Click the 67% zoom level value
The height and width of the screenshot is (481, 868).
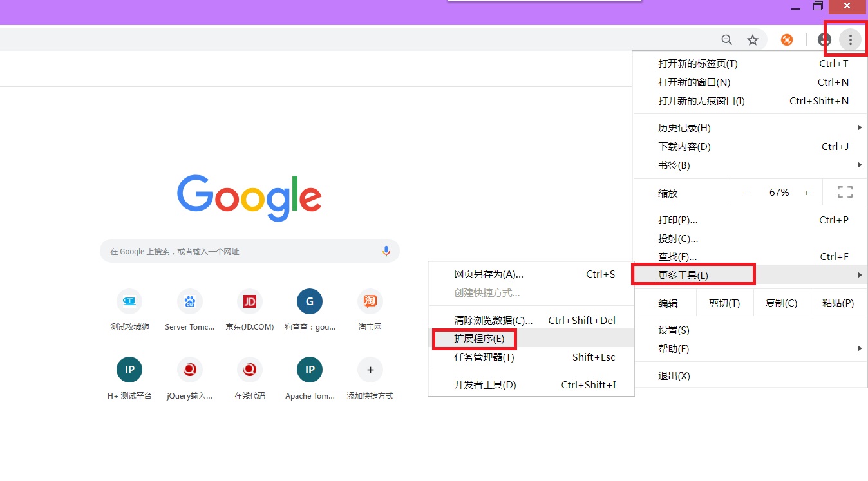click(x=779, y=193)
